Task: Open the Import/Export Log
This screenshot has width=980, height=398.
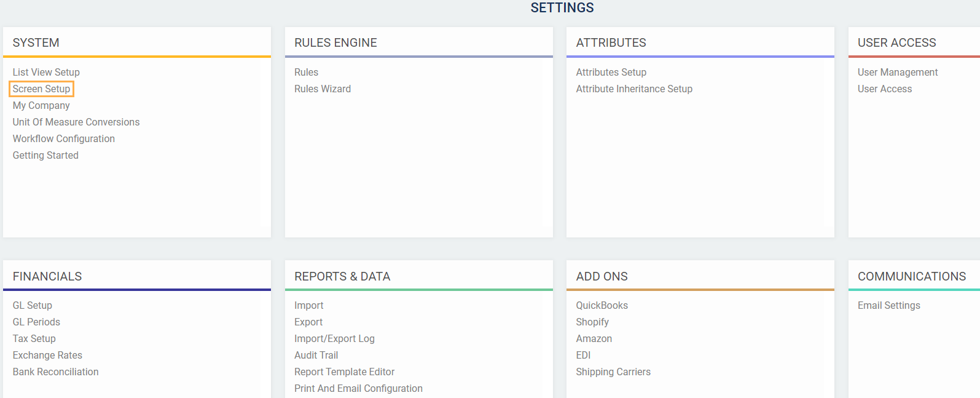Action: tap(334, 338)
